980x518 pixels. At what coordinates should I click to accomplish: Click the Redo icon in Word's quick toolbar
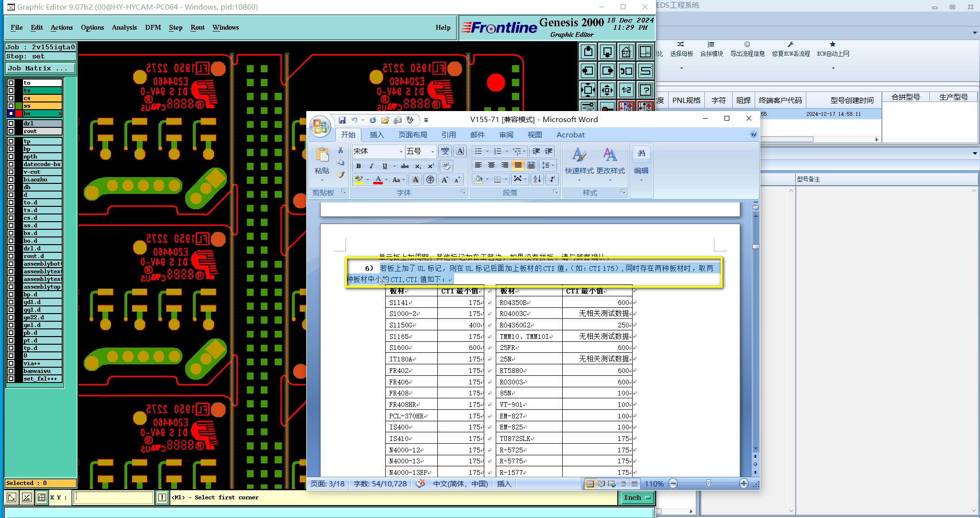(373, 120)
